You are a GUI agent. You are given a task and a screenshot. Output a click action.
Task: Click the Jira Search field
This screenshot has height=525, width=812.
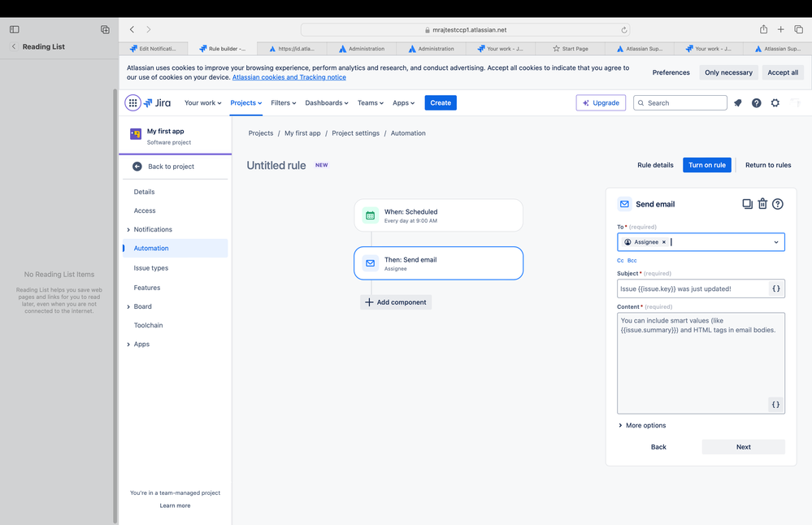tap(680, 103)
